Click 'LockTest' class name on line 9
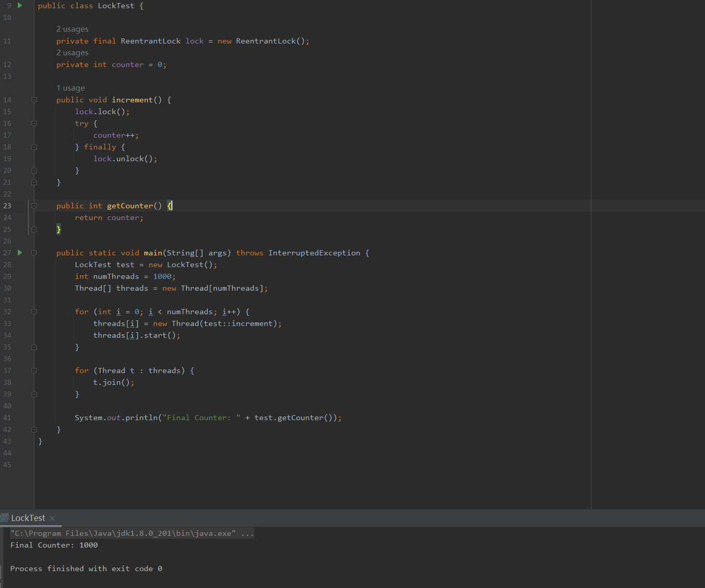The width and height of the screenshot is (705, 588). 116,6
